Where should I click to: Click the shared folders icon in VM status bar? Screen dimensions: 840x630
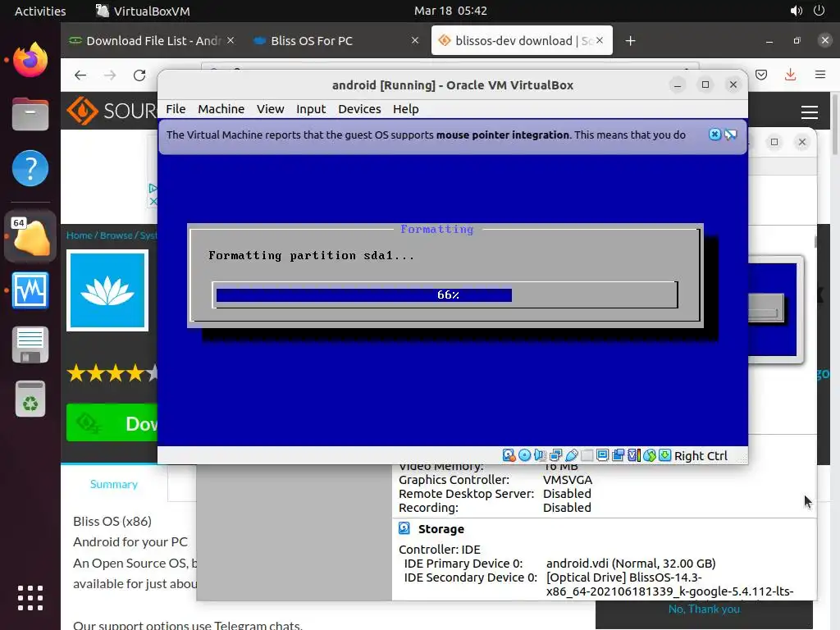587,455
